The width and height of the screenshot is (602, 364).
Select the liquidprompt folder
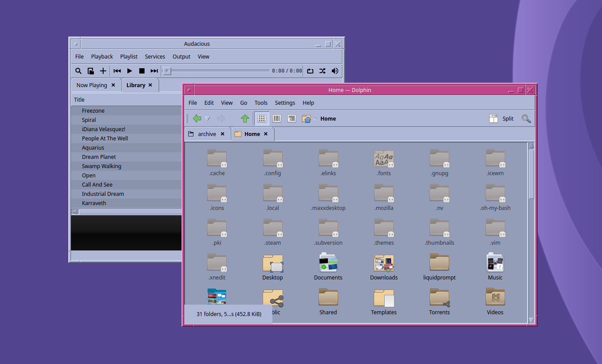click(x=439, y=266)
